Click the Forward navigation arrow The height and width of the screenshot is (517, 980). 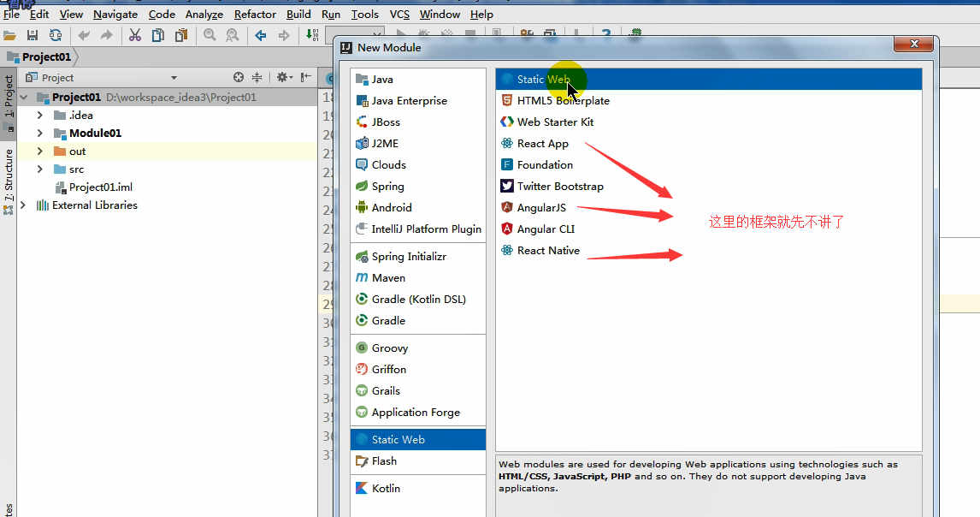[x=284, y=36]
